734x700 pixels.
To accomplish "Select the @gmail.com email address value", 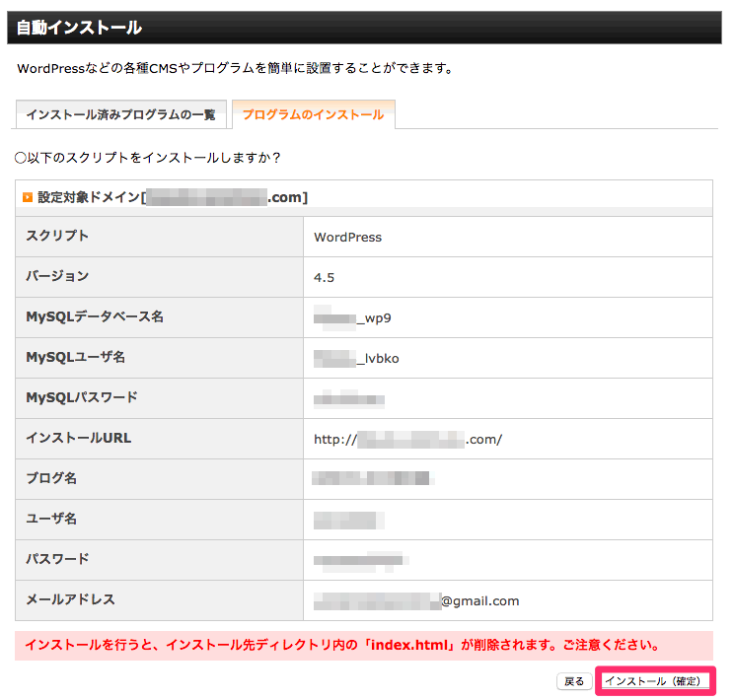I will (416, 600).
